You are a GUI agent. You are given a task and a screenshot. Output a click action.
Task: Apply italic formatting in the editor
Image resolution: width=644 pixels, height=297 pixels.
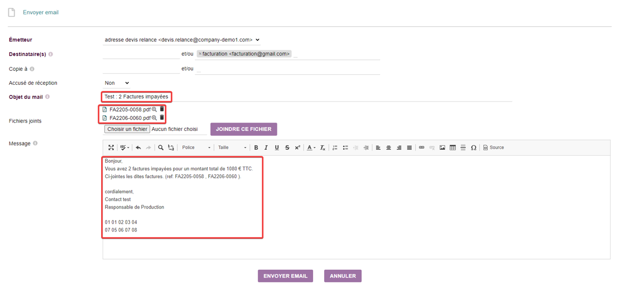click(266, 148)
